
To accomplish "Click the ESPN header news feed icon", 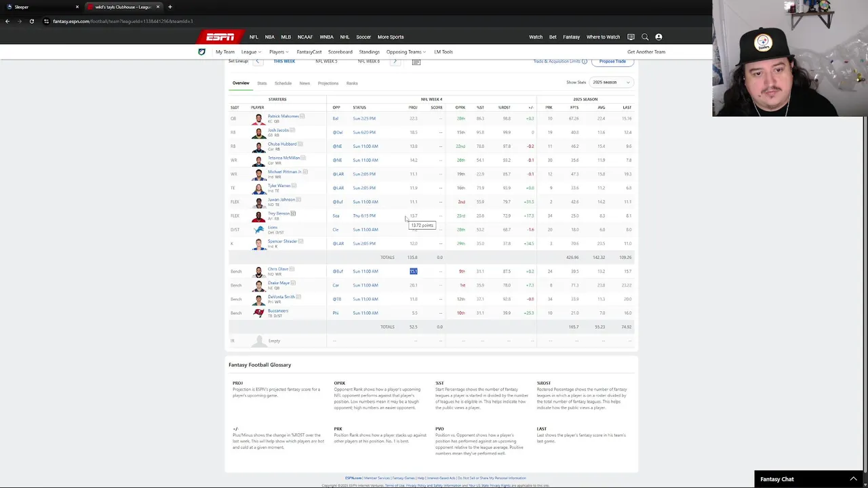I will point(631,37).
